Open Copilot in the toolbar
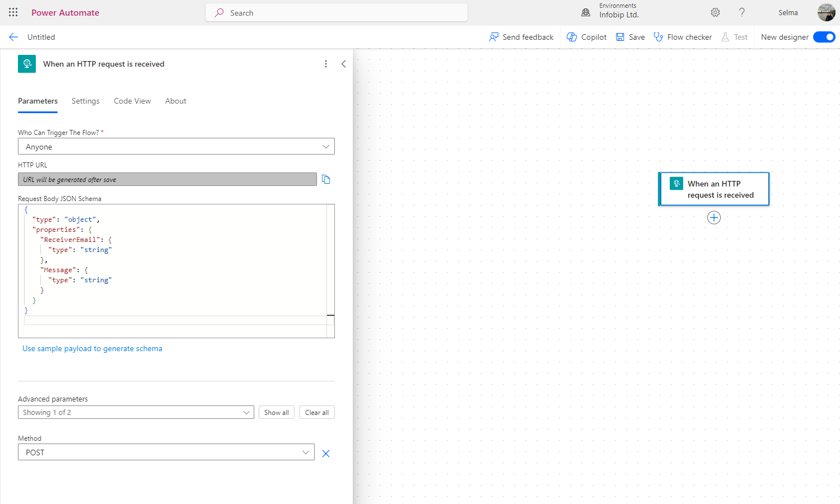Viewport: 840px width, 504px height. click(586, 37)
